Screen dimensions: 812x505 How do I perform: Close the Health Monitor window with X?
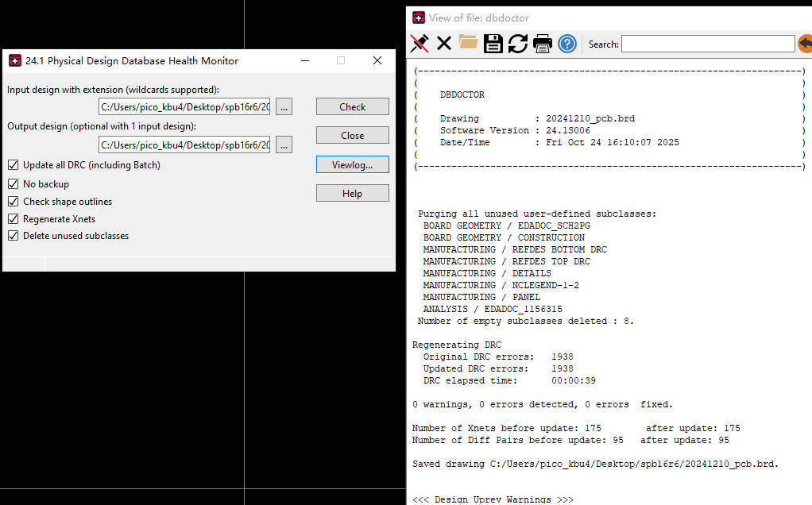pyautogui.click(x=377, y=60)
